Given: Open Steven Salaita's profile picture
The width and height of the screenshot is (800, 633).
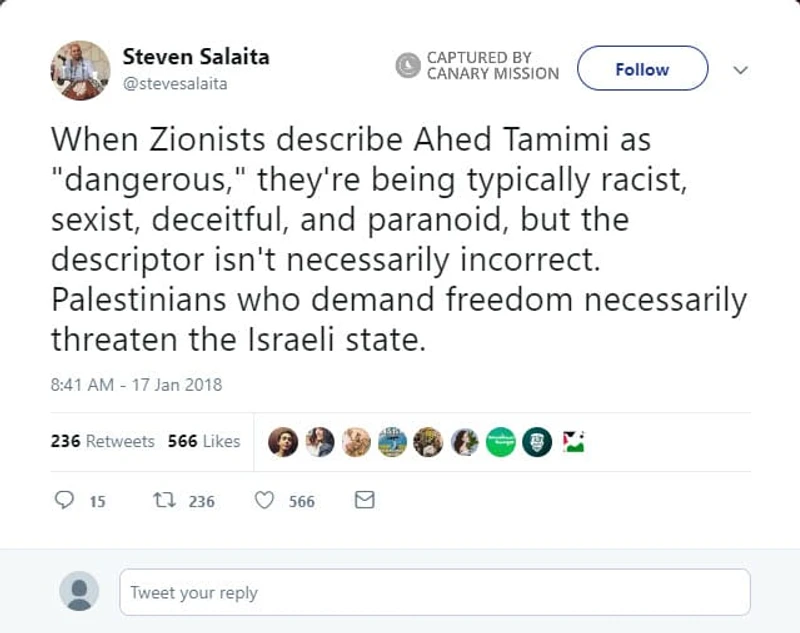Looking at the screenshot, I should click(79, 69).
